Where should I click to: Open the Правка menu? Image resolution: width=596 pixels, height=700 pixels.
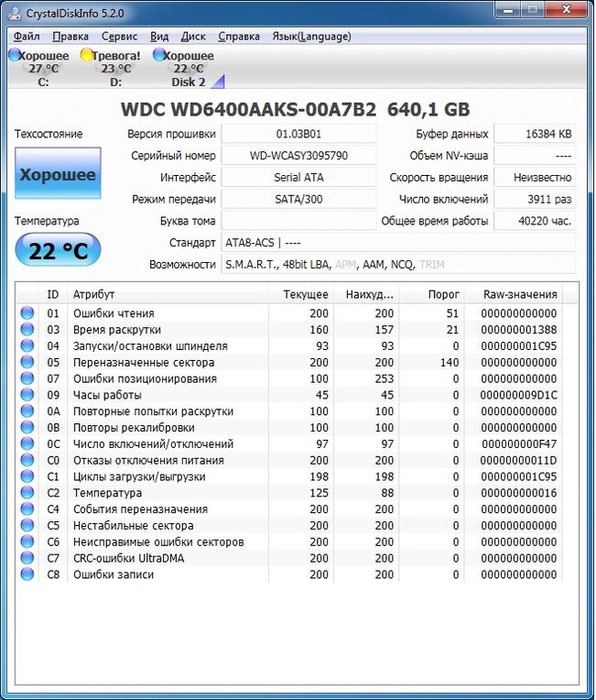click(70, 36)
